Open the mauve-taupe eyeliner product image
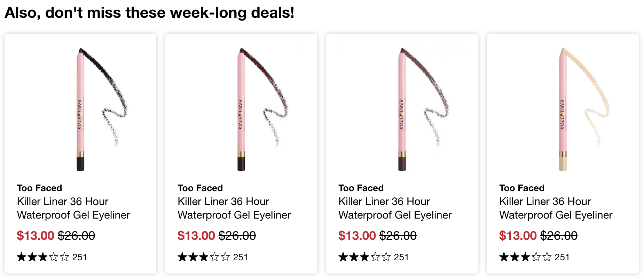 pos(402,109)
